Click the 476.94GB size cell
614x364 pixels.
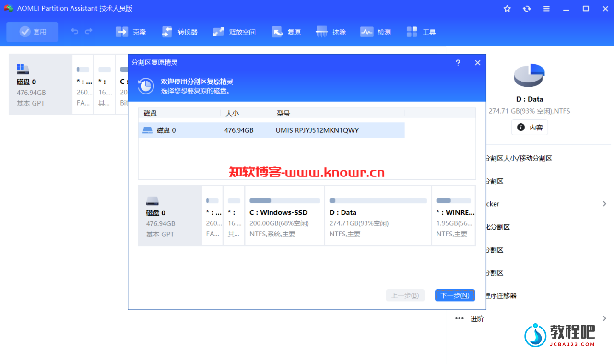pos(239,130)
